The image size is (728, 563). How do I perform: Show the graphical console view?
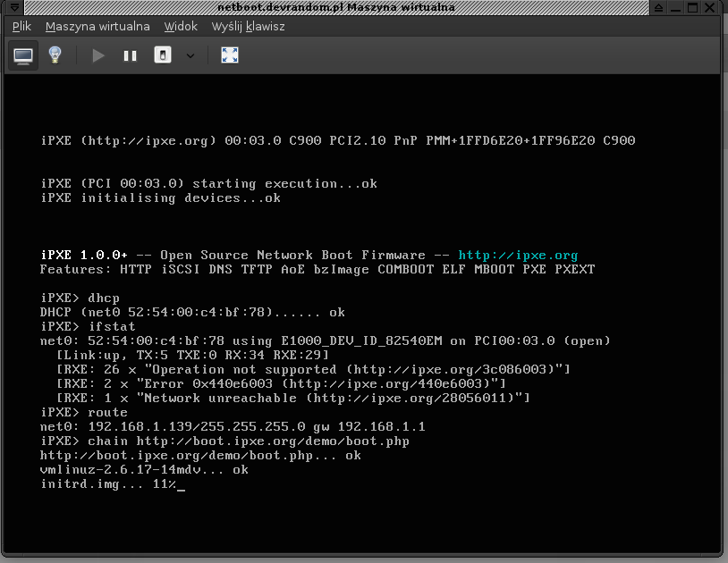coord(22,55)
